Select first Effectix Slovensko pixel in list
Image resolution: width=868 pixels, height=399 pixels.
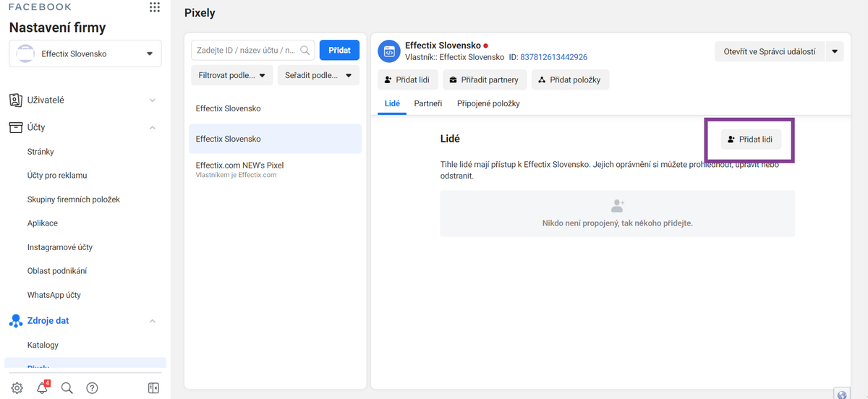[275, 108]
